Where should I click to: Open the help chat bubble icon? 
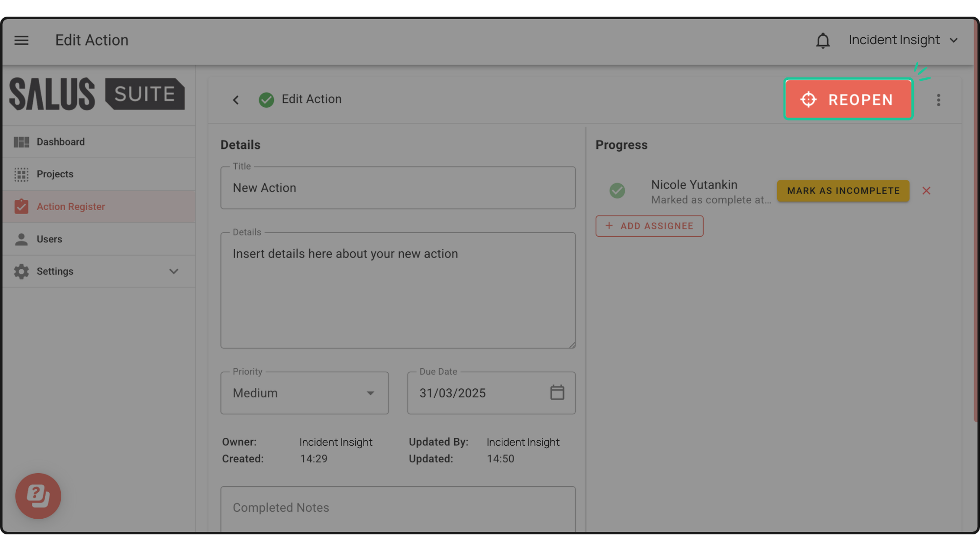point(38,496)
